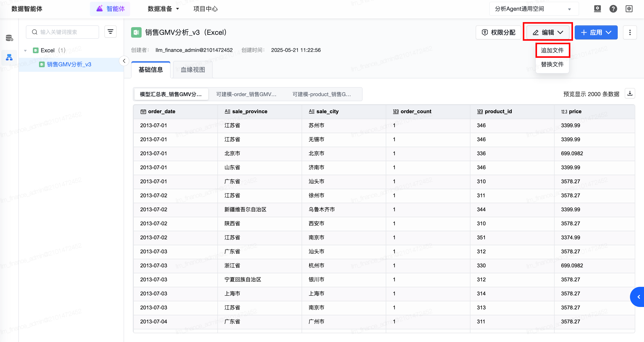Switch to the 血缘视图 tab

[193, 70]
